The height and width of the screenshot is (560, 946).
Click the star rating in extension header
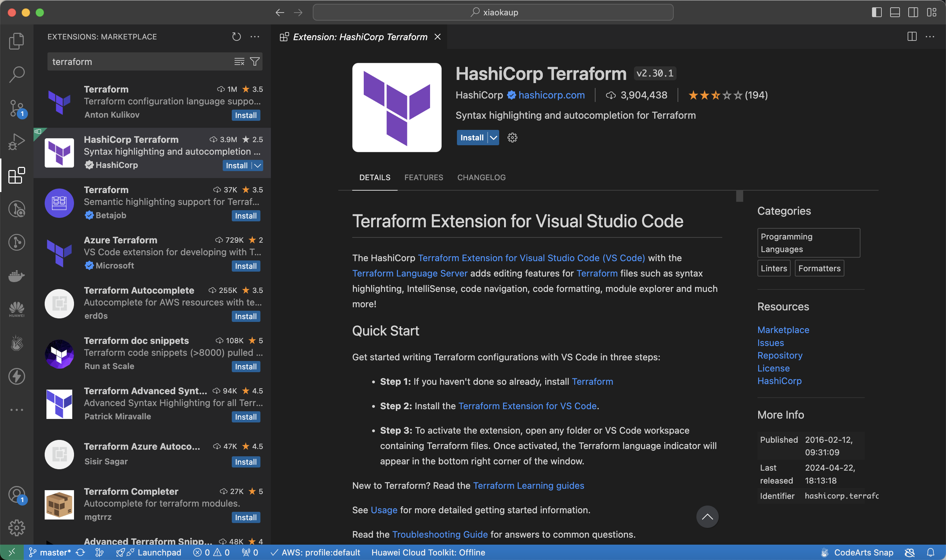pyautogui.click(x=727, y=95)
